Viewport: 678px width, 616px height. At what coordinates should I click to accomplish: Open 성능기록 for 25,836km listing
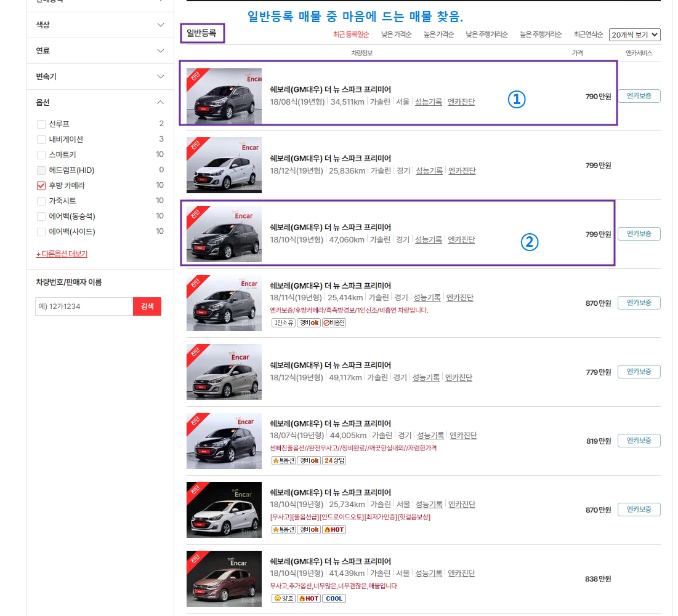point(429,171)
